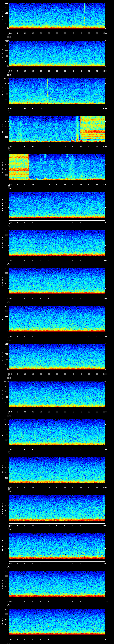Screen dimensions: 114x644
Task: Click the "16:45:00" time axis label
Action: (9, 71)
